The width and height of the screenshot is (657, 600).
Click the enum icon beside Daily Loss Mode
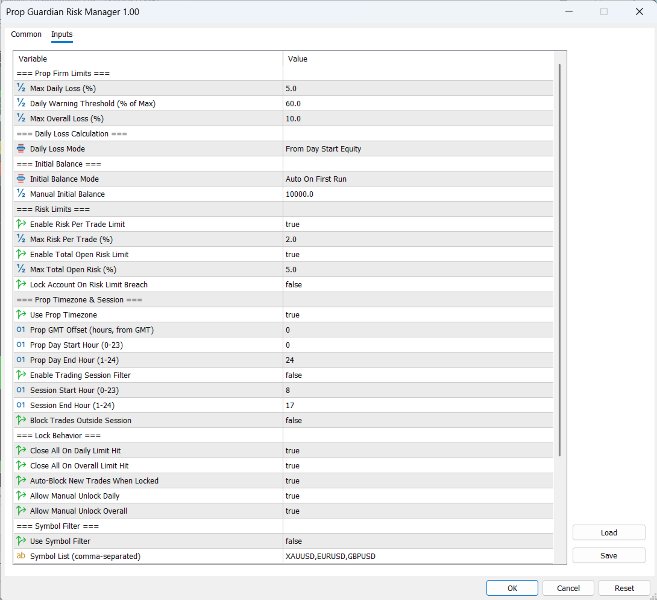[x=21, y=148]
